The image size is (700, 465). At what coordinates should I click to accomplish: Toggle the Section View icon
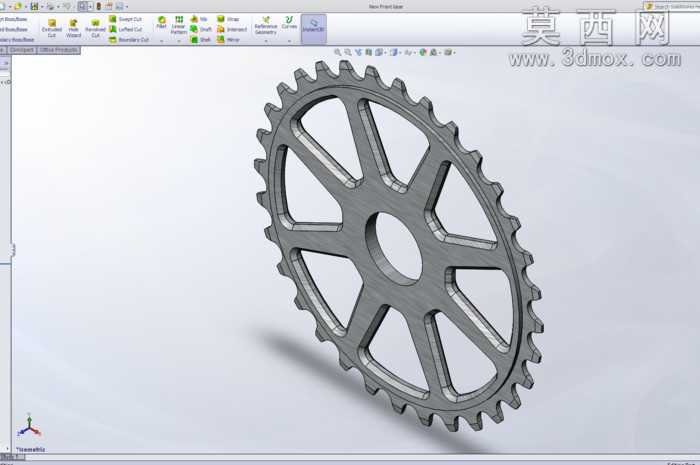(x=368, y=52)
